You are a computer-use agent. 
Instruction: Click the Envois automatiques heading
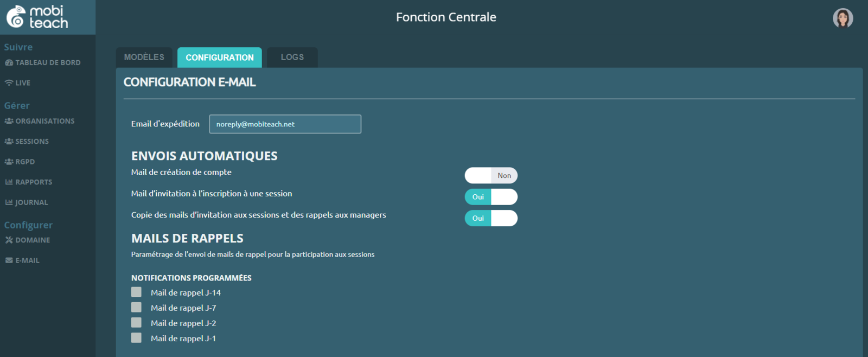tap(205, 156)
